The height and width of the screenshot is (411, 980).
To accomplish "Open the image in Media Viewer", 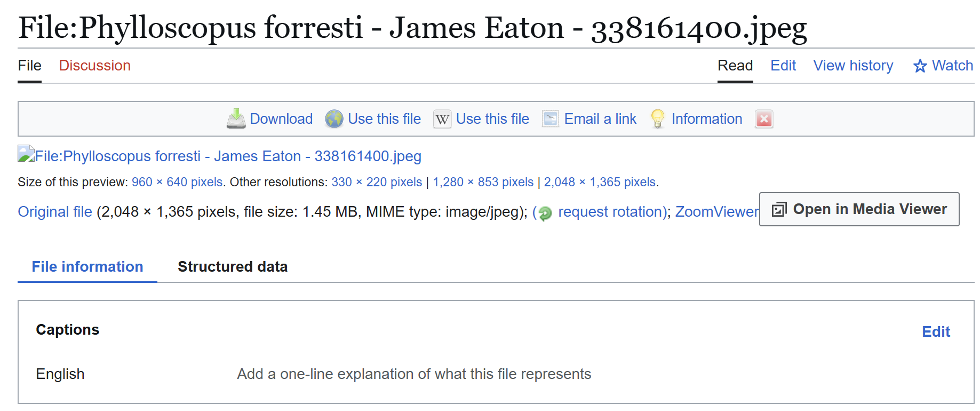I will (x=859, y=209).
